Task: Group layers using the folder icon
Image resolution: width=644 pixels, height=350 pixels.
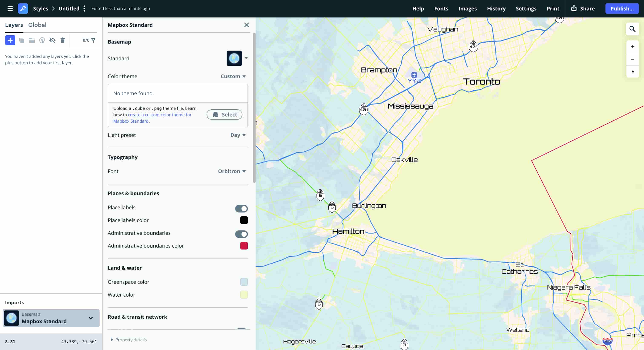Action: click(x=32, y=40)
